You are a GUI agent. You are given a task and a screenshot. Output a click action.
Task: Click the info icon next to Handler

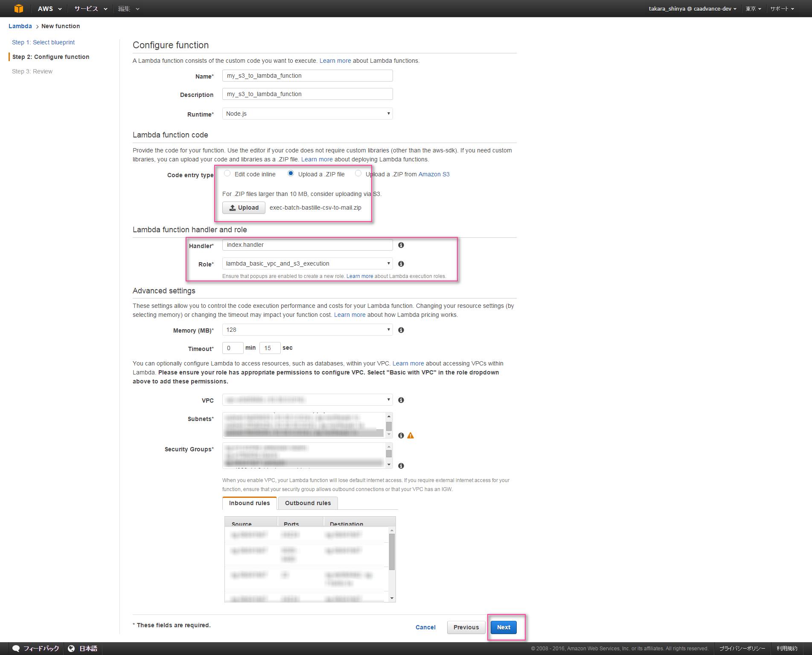point(401,245)
